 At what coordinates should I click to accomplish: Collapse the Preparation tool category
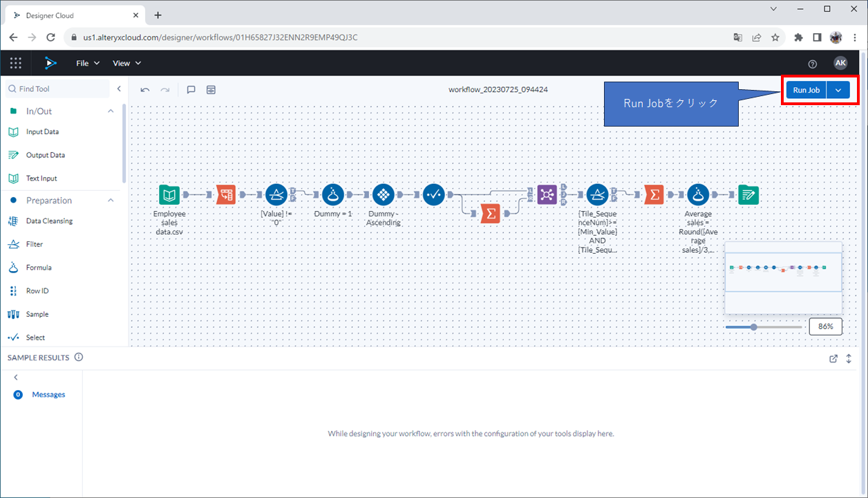pyautogui.click(x=111, y=201)
